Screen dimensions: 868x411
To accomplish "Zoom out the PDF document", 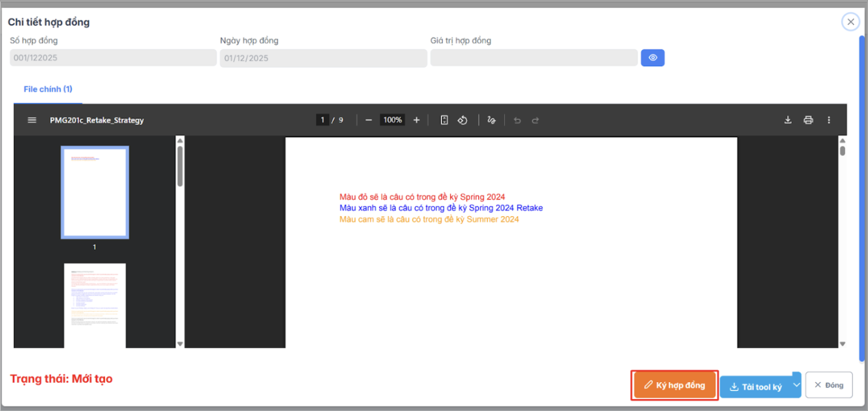I will (x=368, y=120).
